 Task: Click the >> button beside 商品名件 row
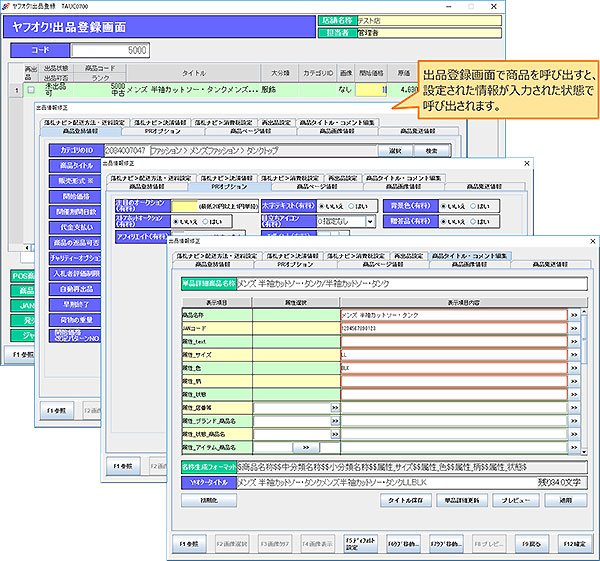(x=573, y=315)
